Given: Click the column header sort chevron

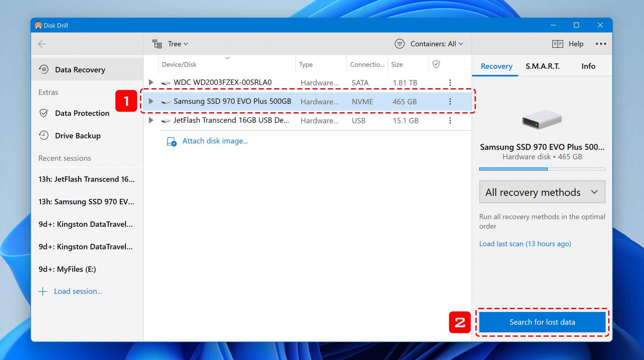Looking at the screenshot, I should click(227, 58).
